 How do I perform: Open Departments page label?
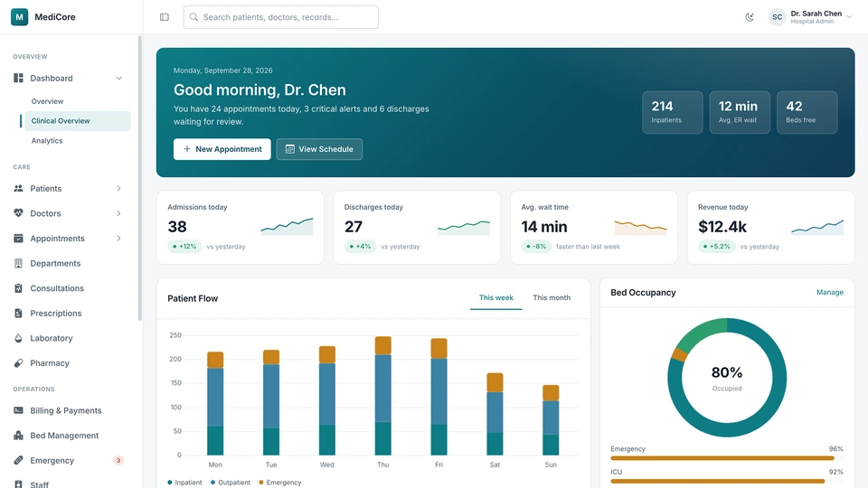click(55, 263)
